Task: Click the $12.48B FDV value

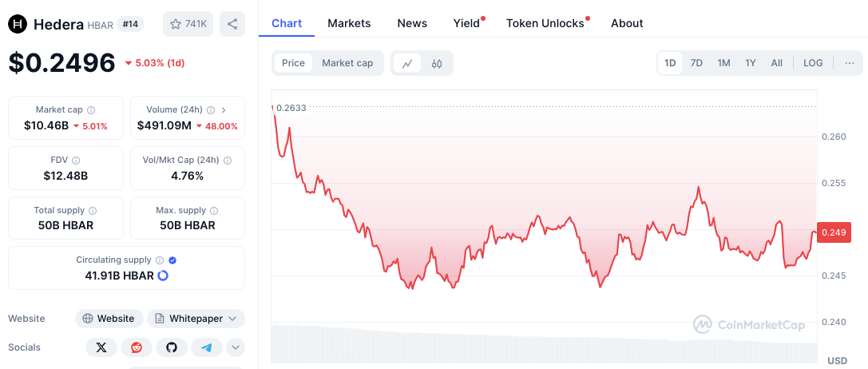Action: tap(65, 177)
